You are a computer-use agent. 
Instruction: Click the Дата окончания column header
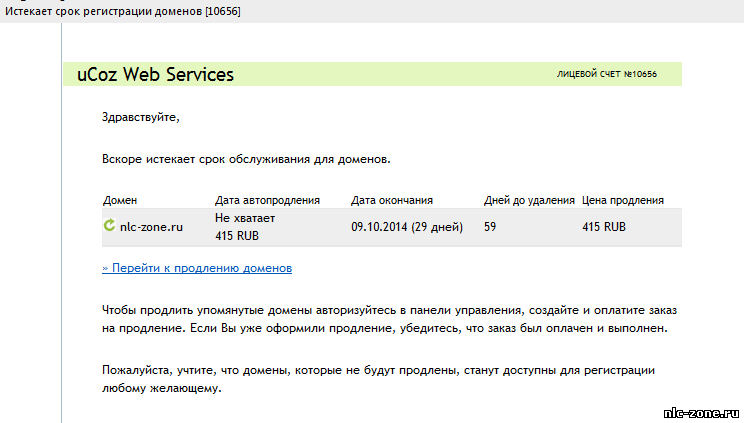[x=392, y=200]
